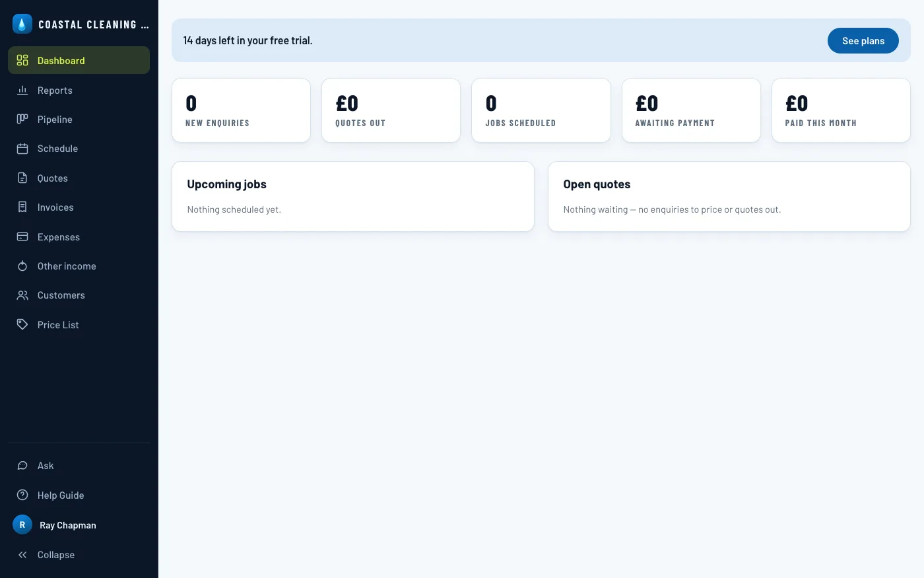Viewport: 924px width, 578px height.
Task: Click the Coastal Cleaning water-drop logo
Action: point(22,24)
